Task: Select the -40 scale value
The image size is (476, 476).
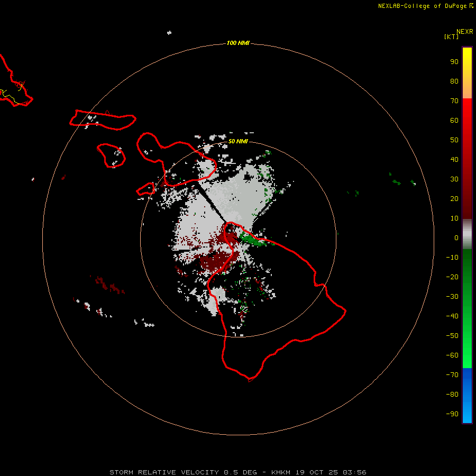Action: 452,316
